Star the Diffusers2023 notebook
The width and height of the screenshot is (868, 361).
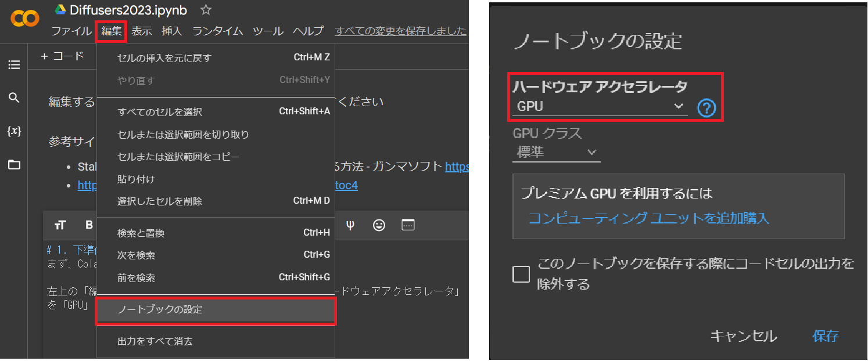[x=205, y=9]
